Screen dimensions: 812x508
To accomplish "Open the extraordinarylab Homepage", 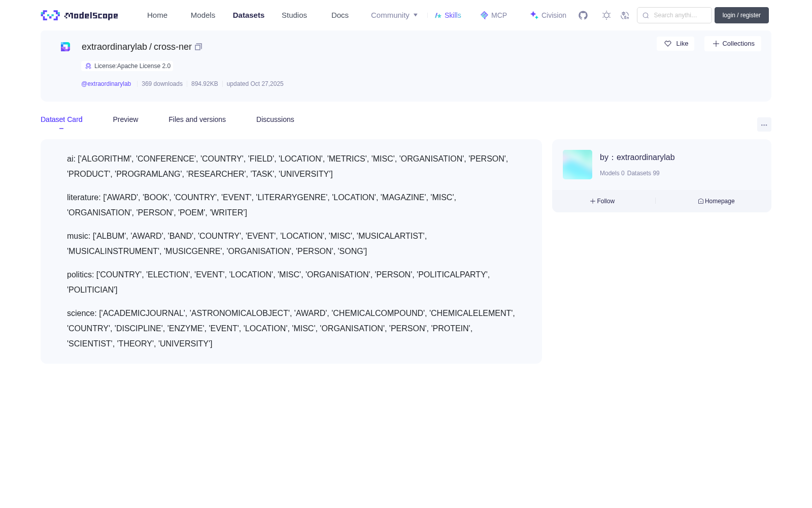I will click(716, 201).
